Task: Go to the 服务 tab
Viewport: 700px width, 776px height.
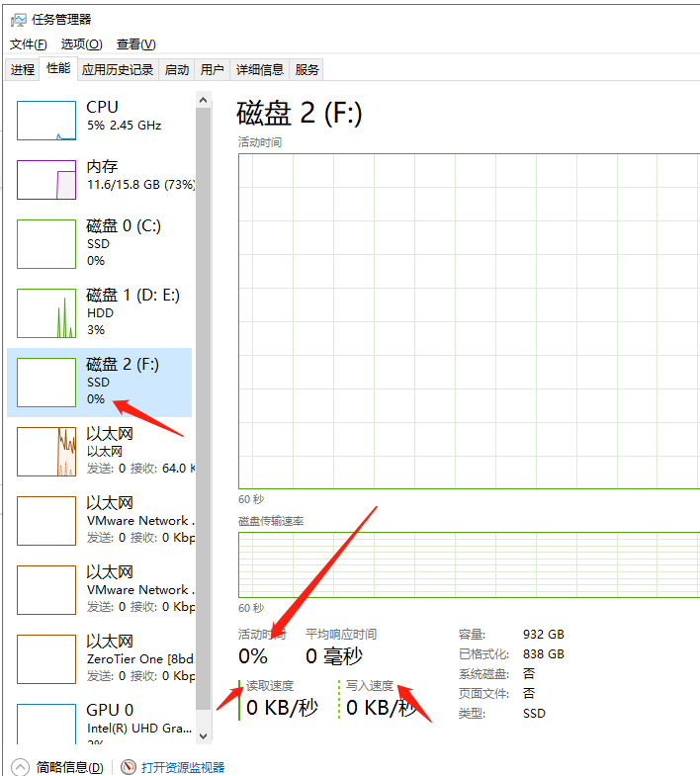Action: coord(307,69)
